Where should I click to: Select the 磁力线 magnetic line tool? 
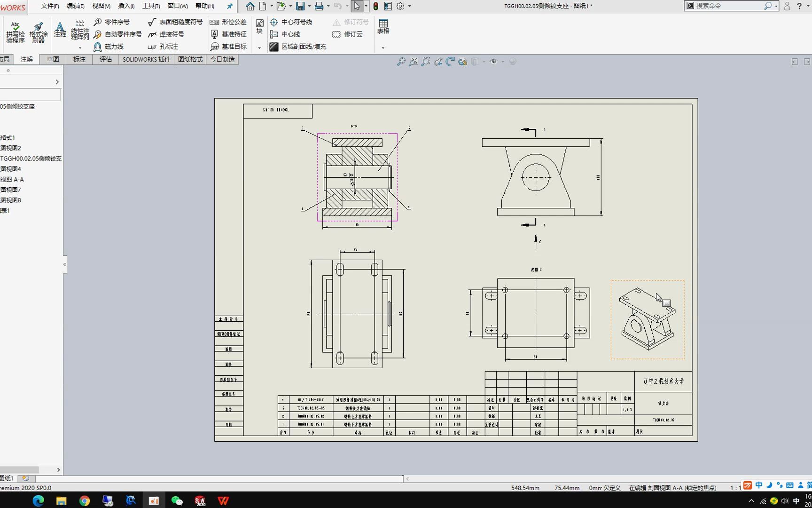[x=112, y=47]
